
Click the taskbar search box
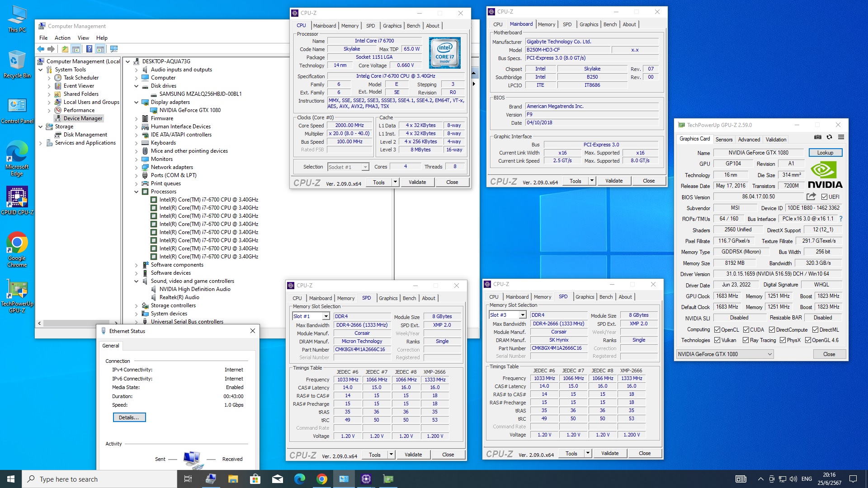point(99,479)
